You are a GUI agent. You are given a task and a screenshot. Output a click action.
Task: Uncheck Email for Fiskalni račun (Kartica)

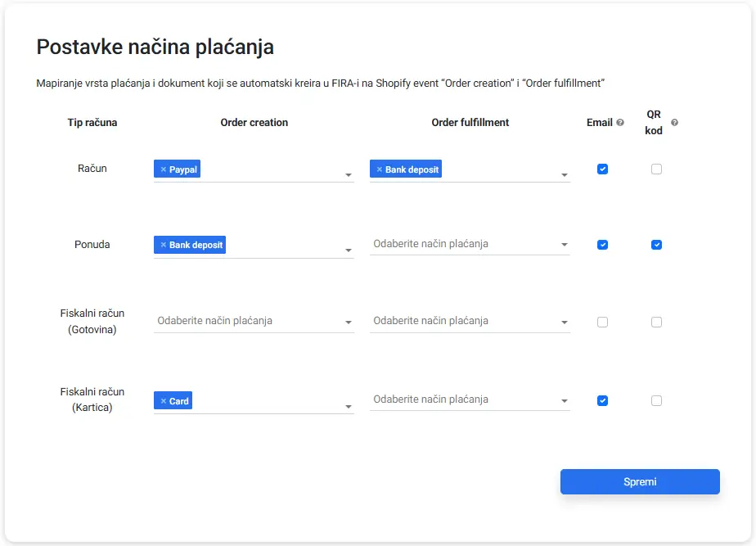pos(602,401)
